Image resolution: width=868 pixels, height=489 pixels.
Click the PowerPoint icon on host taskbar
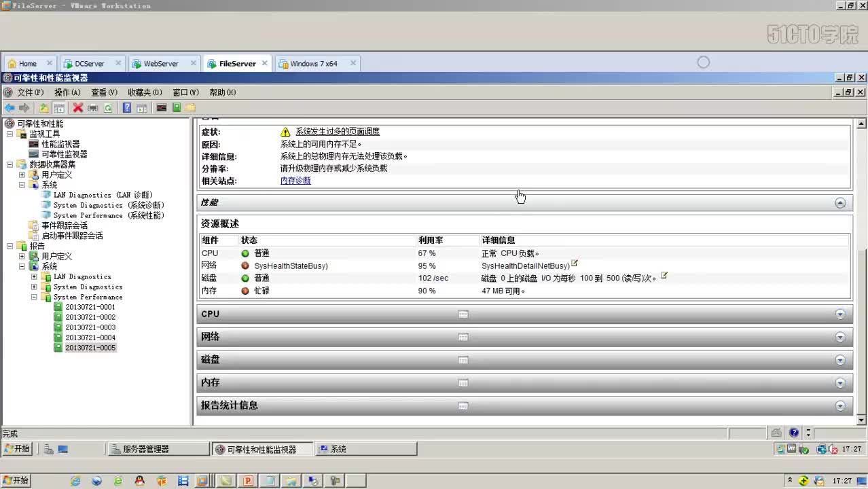[248, 481]
